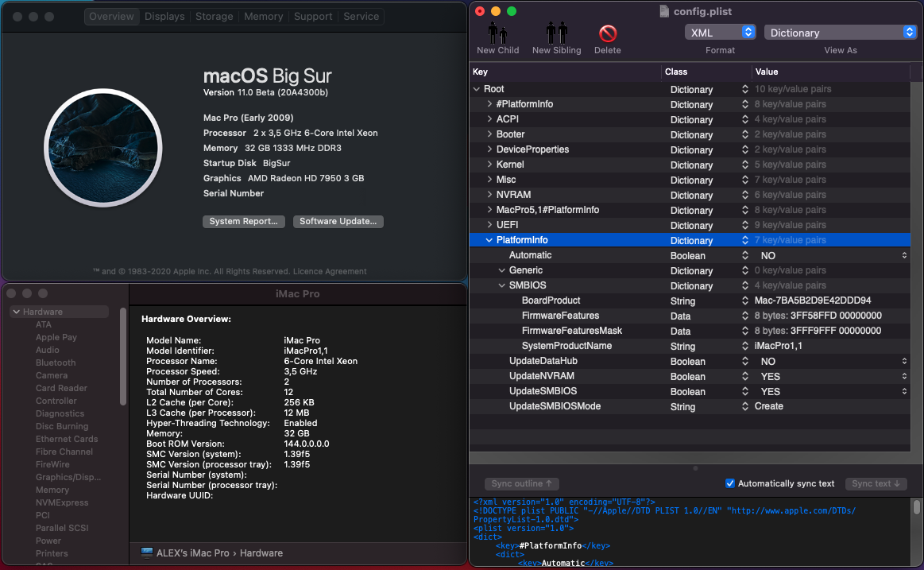The height and width of the screenshot is (570, 924).
Task: Expand the NVRAM dictionary
Action: [x=489, y=195]
